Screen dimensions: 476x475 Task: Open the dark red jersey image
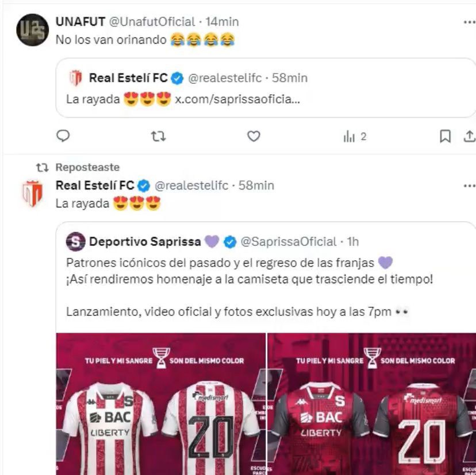click(371, 404)
